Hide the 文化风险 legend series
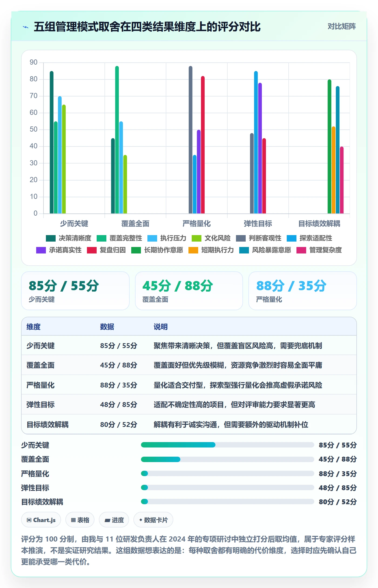Screen dimensions: 378x588 pos(211,238)
